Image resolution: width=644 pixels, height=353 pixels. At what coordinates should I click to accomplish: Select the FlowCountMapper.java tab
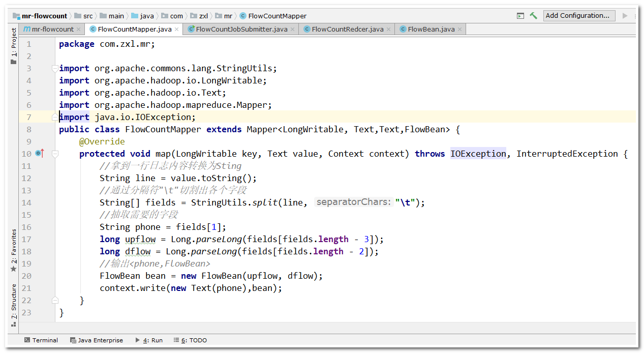coord(134,30)
